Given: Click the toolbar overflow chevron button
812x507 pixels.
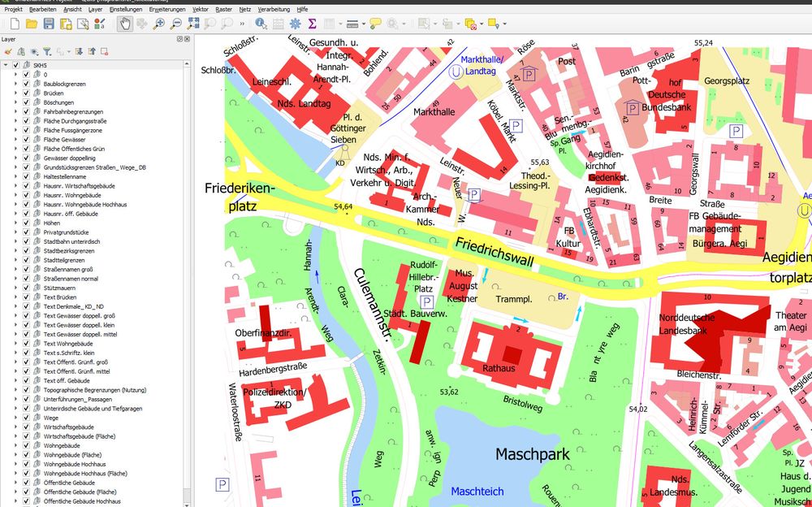Looking at the screenshot, I should (243, 24).
